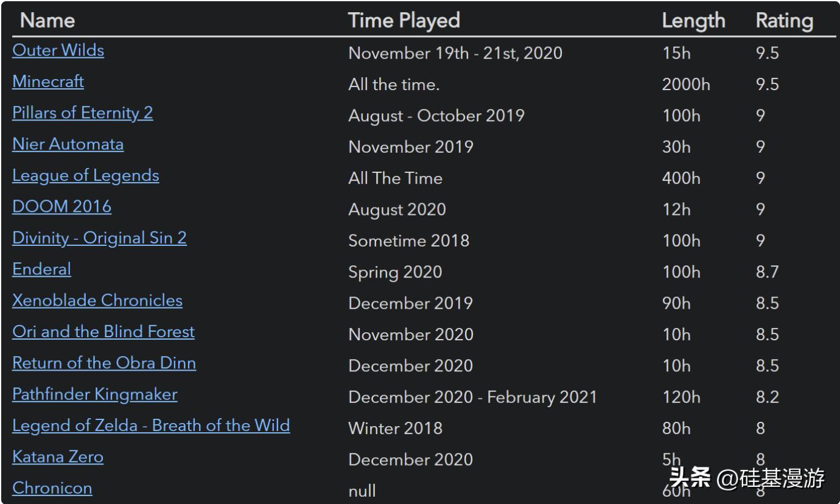Follow Return of the Obra Dinn link
Image resolution: width=840 pixels, height=504 pixels.
coord(104,363)
